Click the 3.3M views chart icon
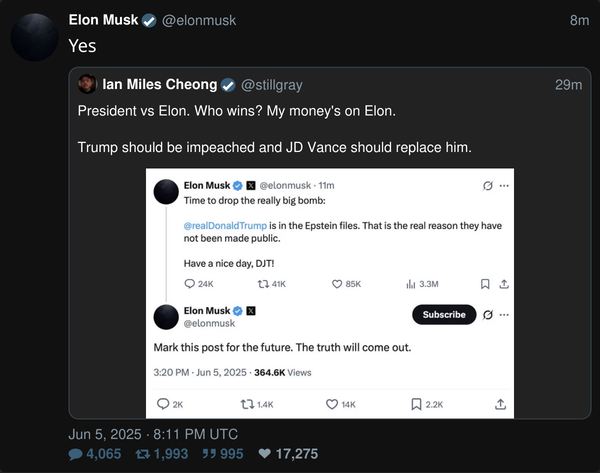Screen dimensions: 600x473 tap(411, 284)
